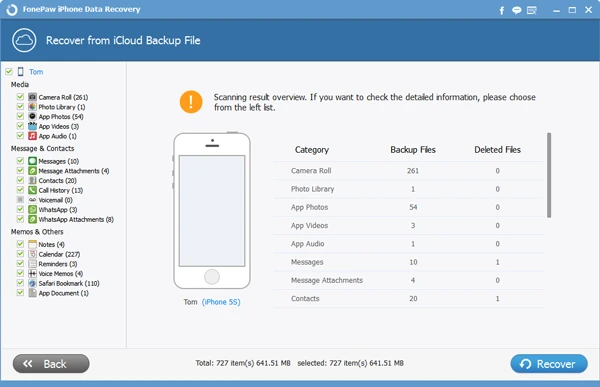
Task: Click the Recover button
Action: [549, 364]
